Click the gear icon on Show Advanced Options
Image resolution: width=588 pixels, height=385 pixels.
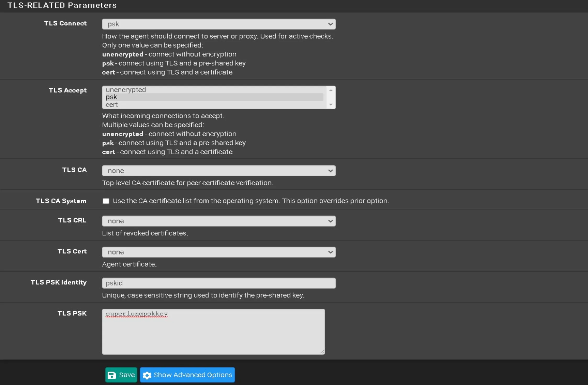147,375
